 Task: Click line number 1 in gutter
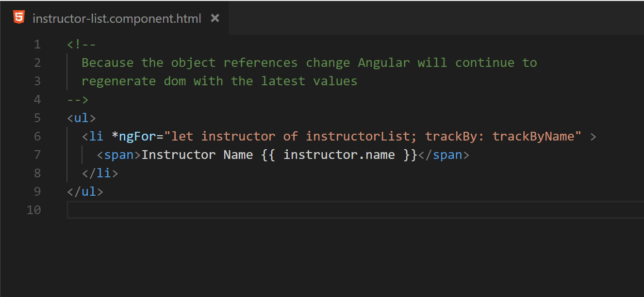[37, 45]
